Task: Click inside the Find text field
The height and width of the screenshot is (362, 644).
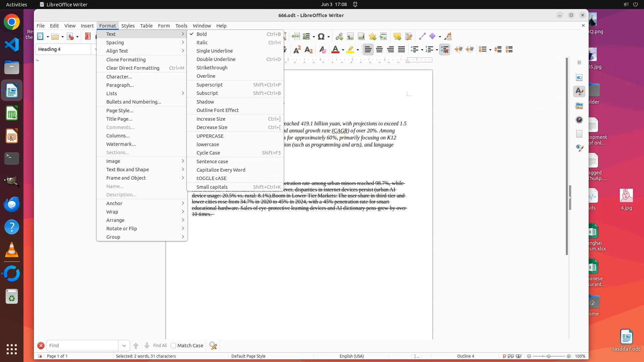Action: [82, 346]
